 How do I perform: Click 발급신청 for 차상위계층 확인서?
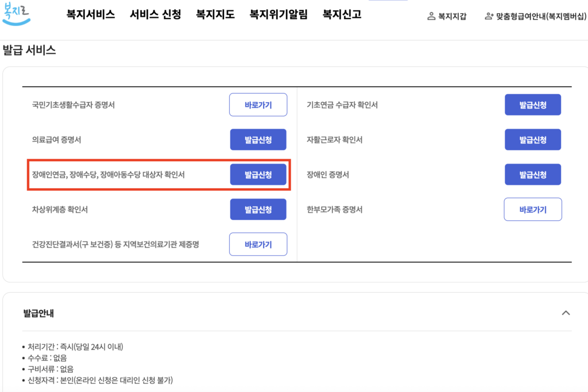(258, 209)
